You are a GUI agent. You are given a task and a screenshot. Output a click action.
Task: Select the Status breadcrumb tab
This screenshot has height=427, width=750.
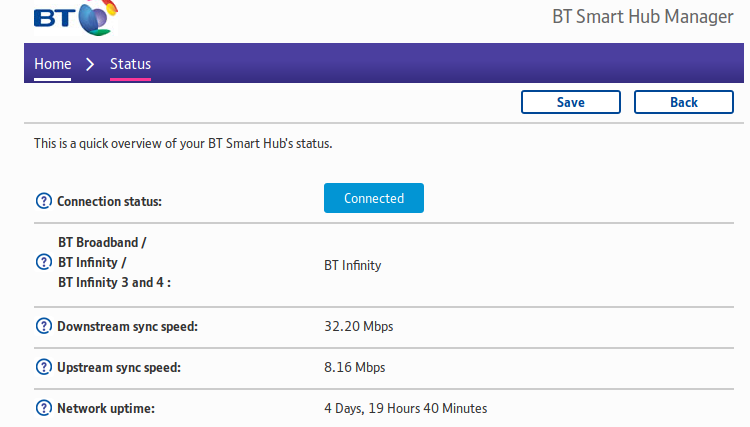coord(130,64)
